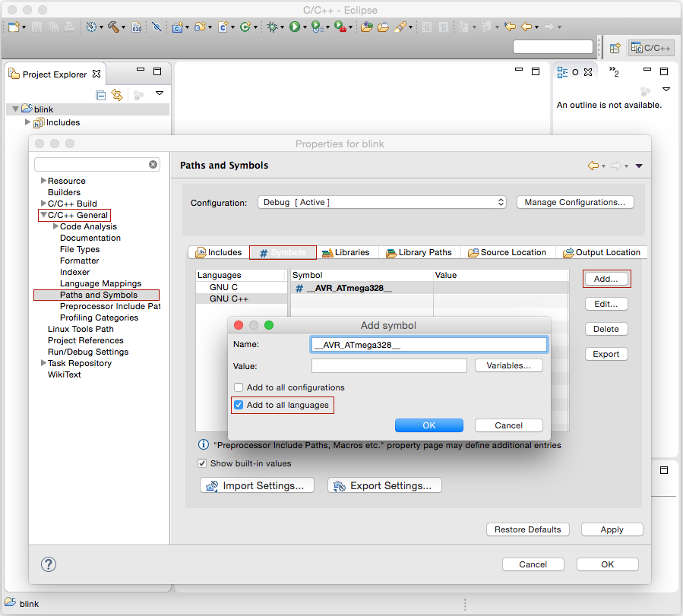Open the Configuration Debug dropdown

(x=382, y=203)
